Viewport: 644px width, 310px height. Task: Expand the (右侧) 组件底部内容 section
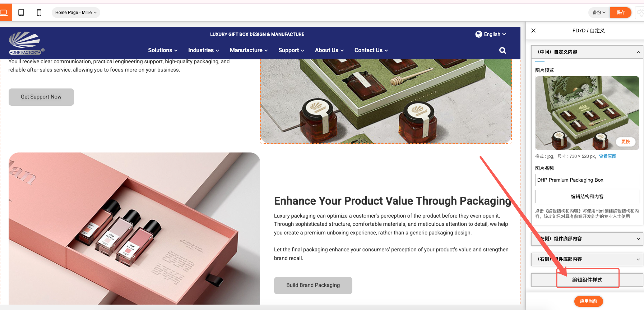pos(587,259)
